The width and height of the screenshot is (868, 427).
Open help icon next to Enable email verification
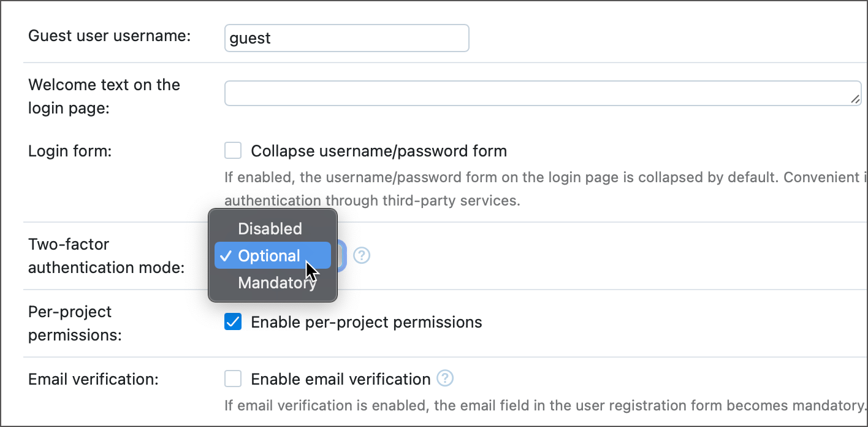pos(445,379)
